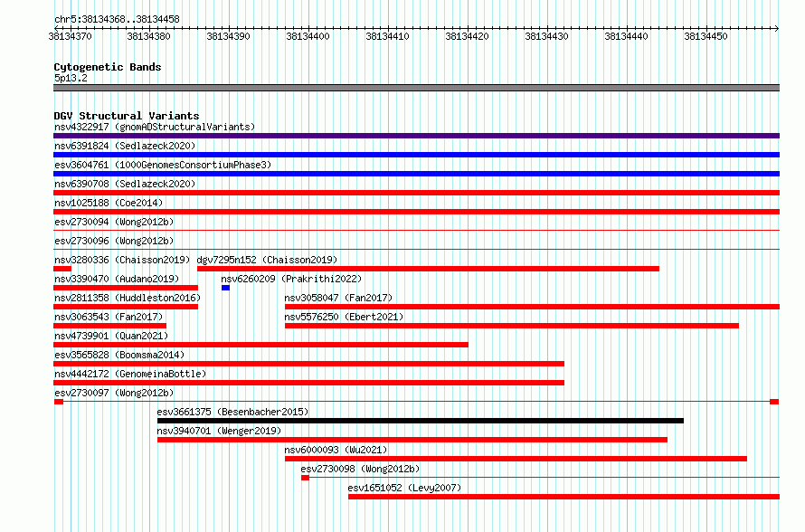Click the small red esv2730098 block

click(x=305, y=478)
